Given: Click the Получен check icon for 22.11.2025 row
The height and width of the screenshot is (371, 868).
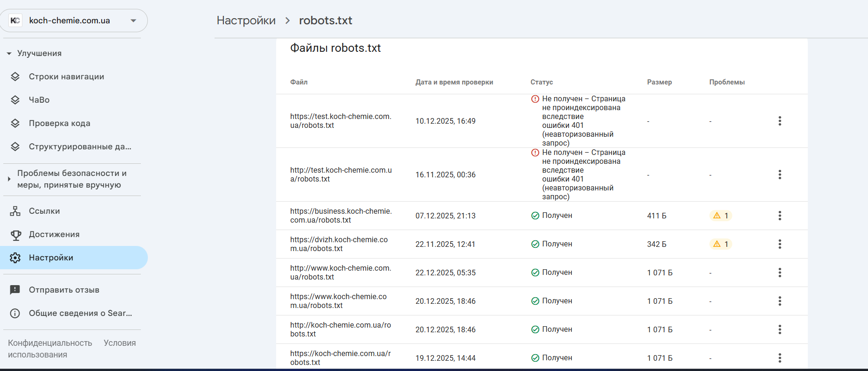Looking at the screenshot, I should point(535,244).
